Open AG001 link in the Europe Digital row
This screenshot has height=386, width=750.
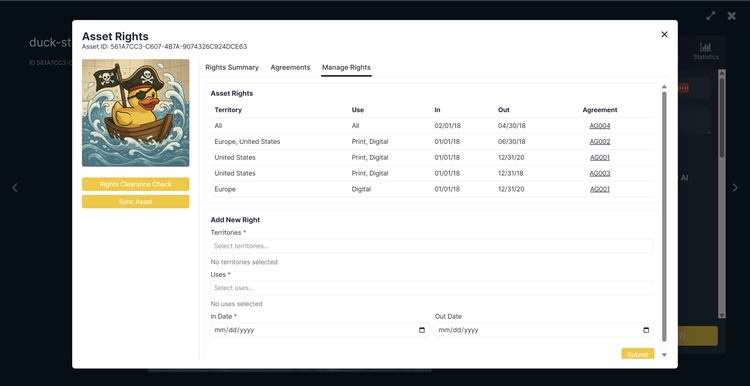(x=600, y=189)
